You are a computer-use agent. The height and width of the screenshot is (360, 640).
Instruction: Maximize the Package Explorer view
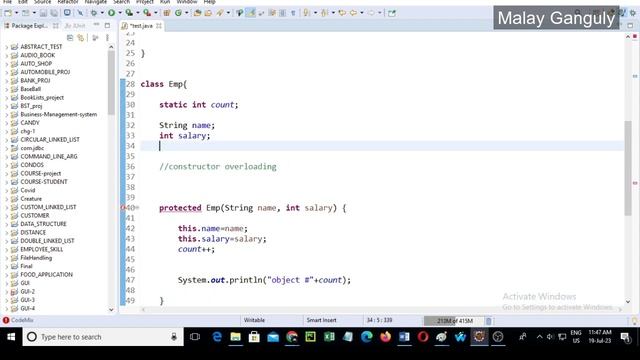(x=107, y=25)
